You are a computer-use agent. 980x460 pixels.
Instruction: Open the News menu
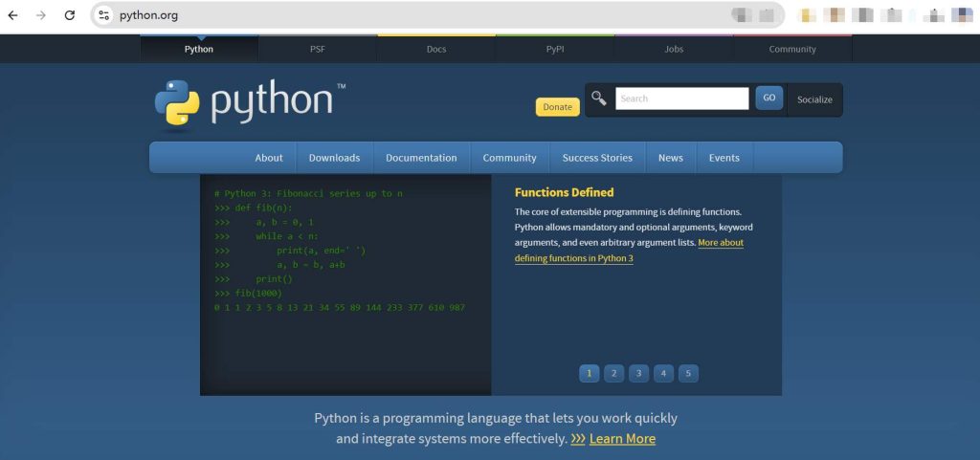pos(671,158)
